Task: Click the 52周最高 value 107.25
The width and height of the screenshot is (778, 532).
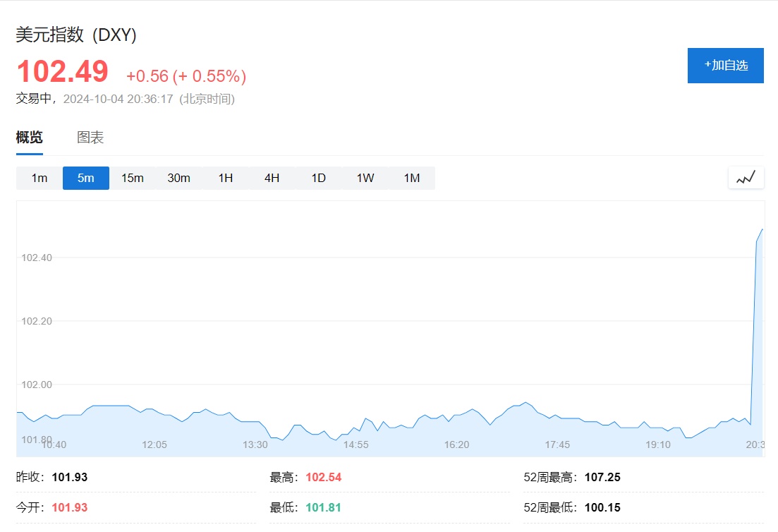Action: (602, 478)
